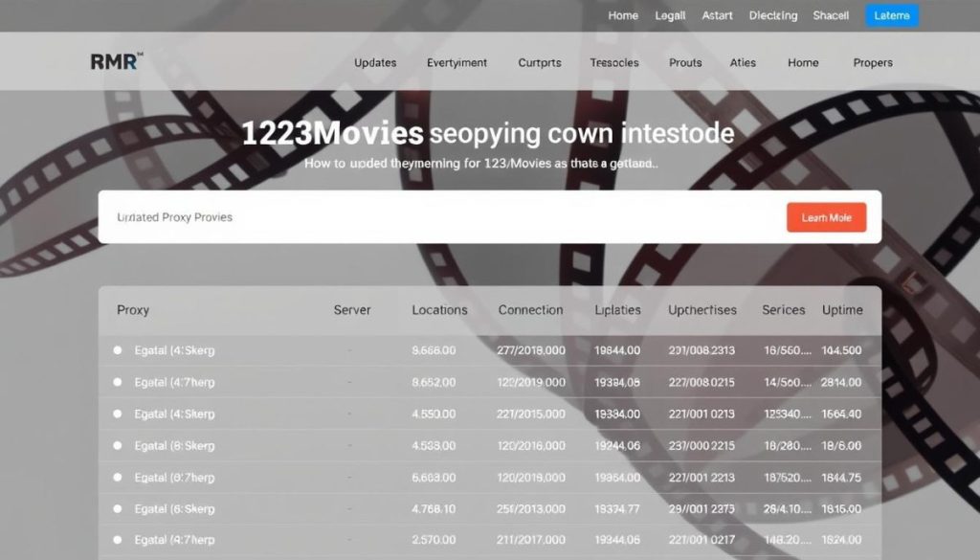This screenshot has height=560, width=980.
Task: Go to the Prouts menu item
Action: 685,63
